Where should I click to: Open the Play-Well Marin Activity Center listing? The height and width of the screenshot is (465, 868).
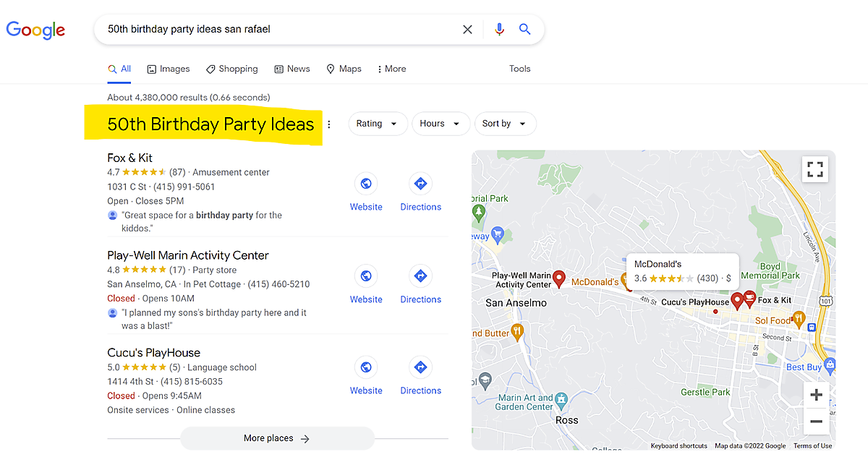(x=188, y=255)
